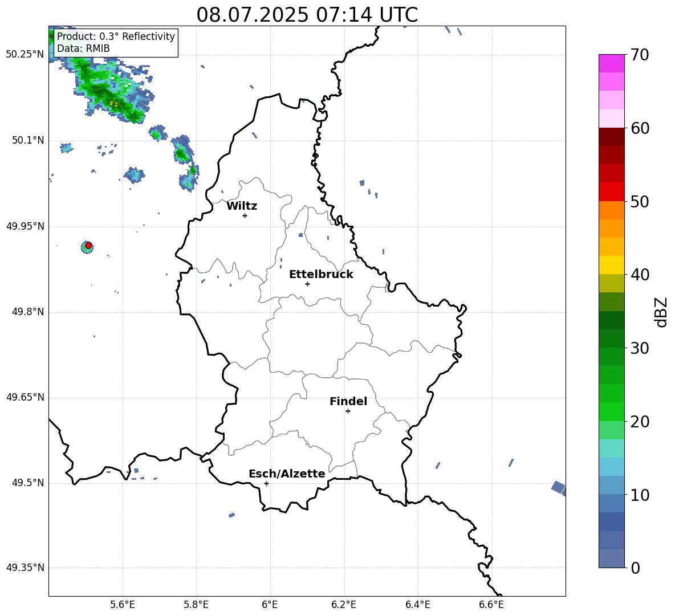The height and width of the screenshot is (616, 675).
Task: Click the blue echo patch at far right edge
Action: pos(559,488)
